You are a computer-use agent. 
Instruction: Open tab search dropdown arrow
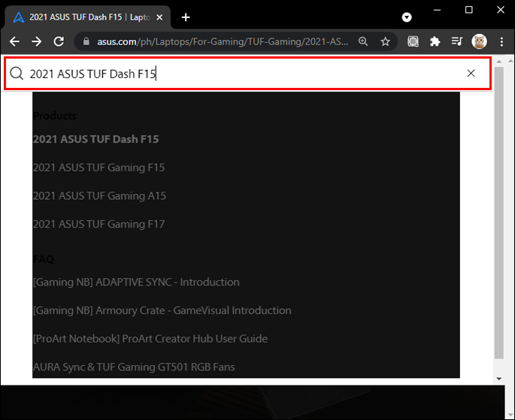407,17
